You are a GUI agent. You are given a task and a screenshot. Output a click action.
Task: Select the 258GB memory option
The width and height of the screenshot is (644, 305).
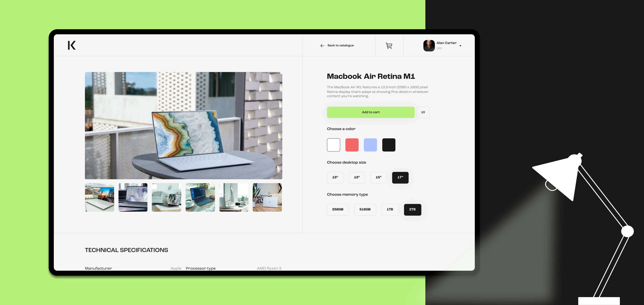tap(338, 209)
